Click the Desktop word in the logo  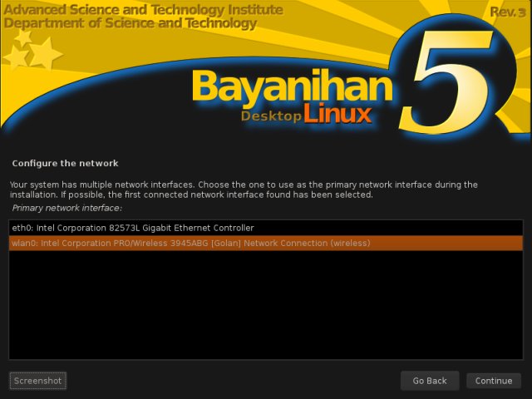click(271, 116)
